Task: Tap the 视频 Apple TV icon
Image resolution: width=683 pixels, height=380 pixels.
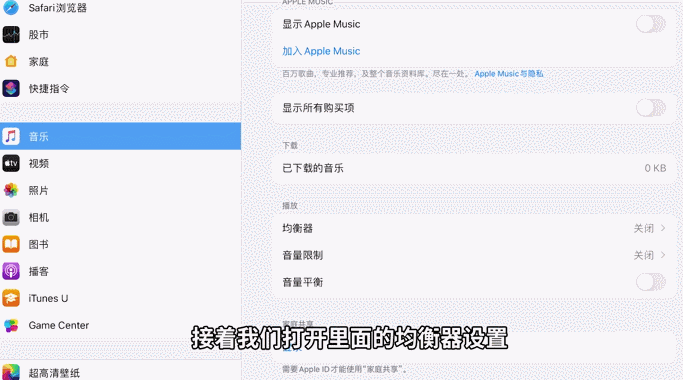Action: tap(11, 163)
